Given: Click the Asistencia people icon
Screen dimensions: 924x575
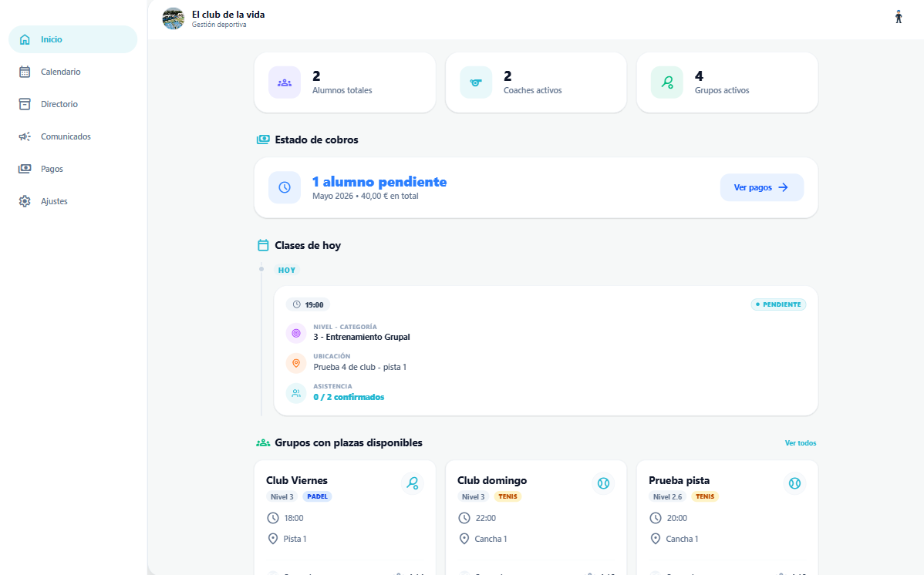Looking at the screenshot, I should pos(296,393).
